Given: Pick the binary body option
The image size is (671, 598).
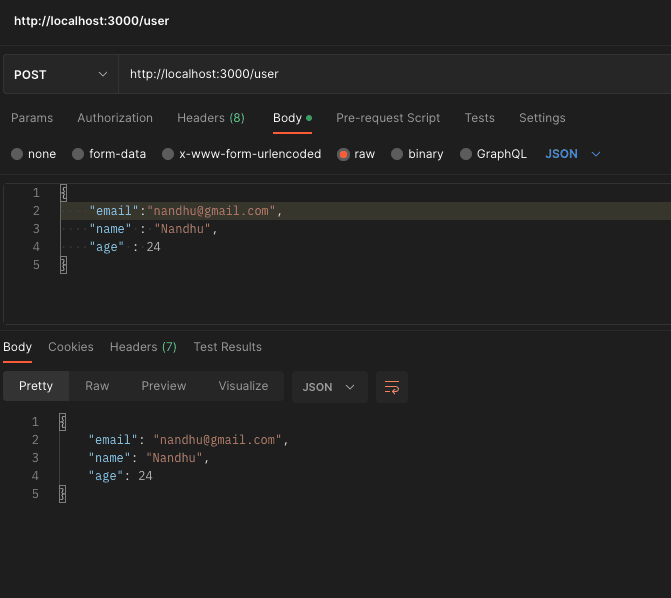Looking at the screenshot, I should [397, 154].
